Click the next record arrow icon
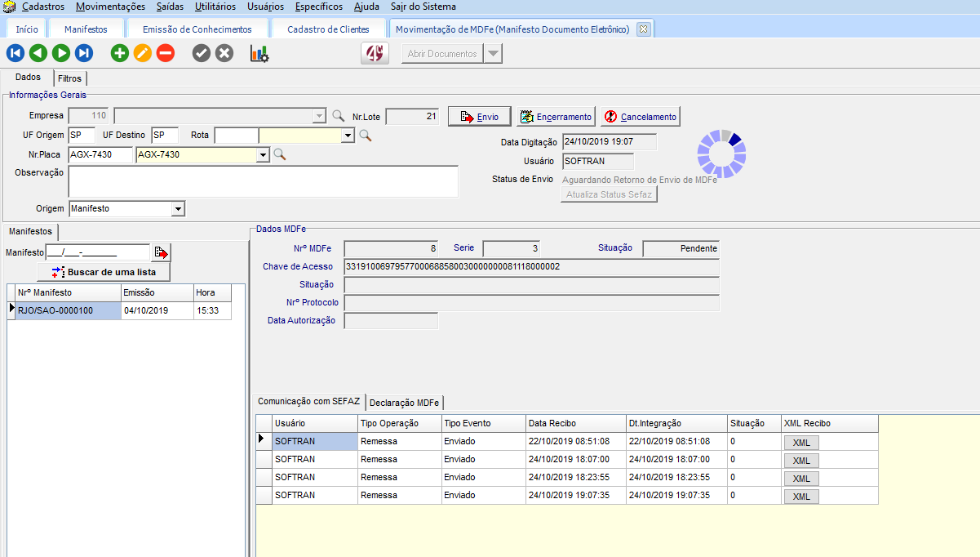Viewport: 980px width, 557px height. 60,54
